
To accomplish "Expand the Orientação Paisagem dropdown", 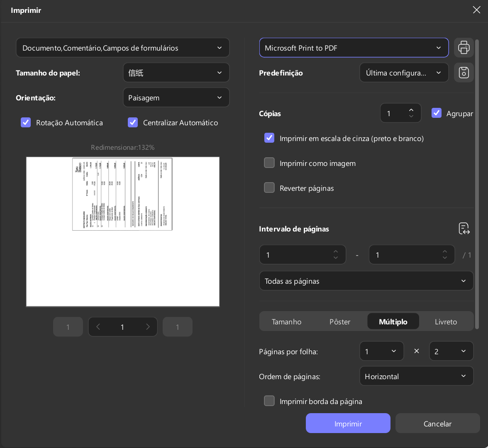I will pyautogui.click(x=176, y=97).
